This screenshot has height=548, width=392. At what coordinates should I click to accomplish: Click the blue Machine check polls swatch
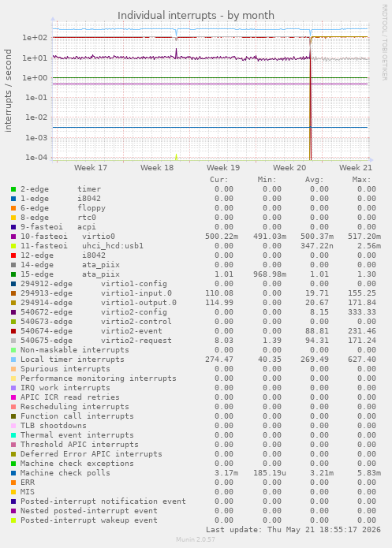13,473
